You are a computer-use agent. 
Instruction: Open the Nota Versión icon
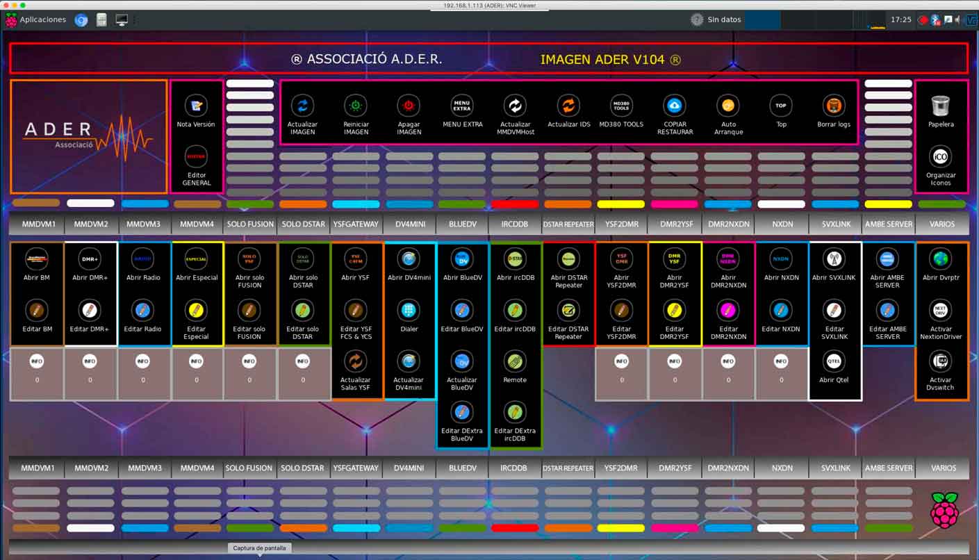click(196, 106)
